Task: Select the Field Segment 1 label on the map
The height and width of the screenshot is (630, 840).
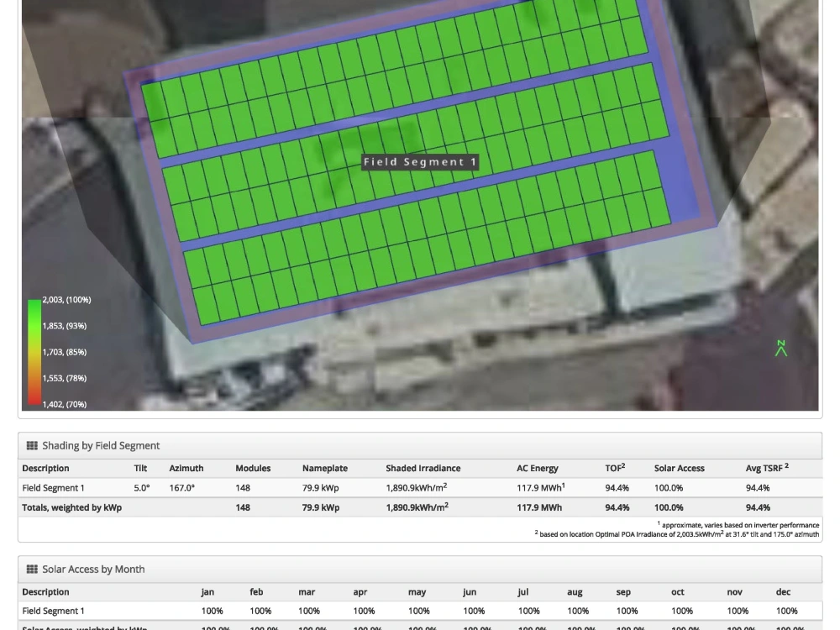Action: coord(420,162)
